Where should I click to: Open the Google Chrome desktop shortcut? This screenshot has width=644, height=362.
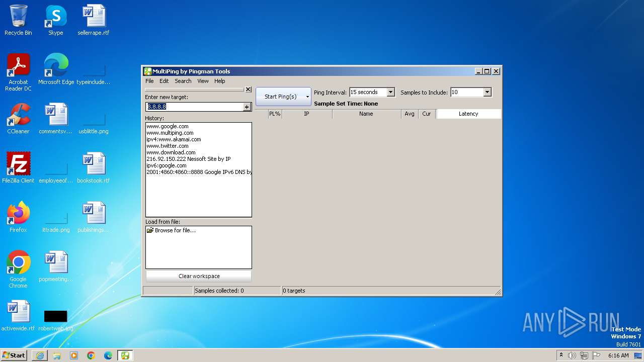point(18,269)
